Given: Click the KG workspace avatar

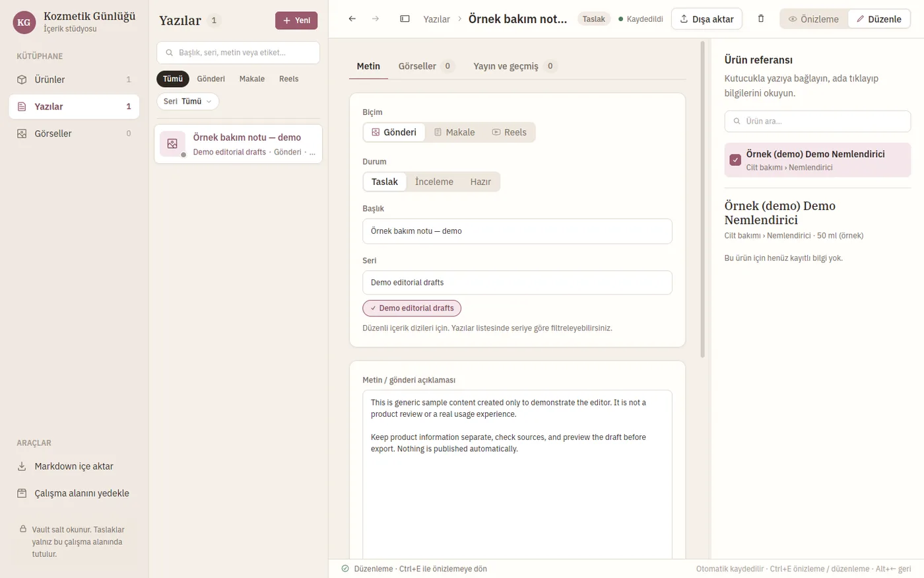Looking at the screenshot, I should (24, 22).
